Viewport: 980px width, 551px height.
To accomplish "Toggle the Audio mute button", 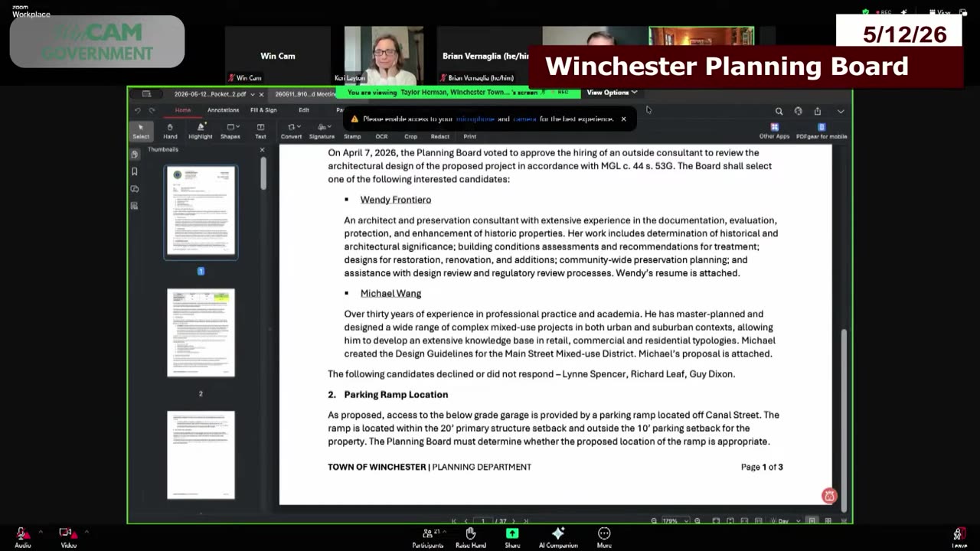I will (22, 537).
